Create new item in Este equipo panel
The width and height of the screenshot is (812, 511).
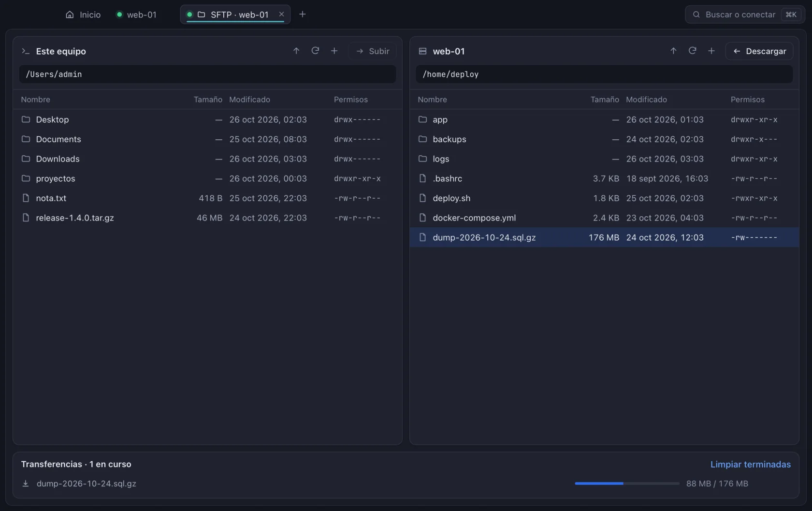point(334,51)
